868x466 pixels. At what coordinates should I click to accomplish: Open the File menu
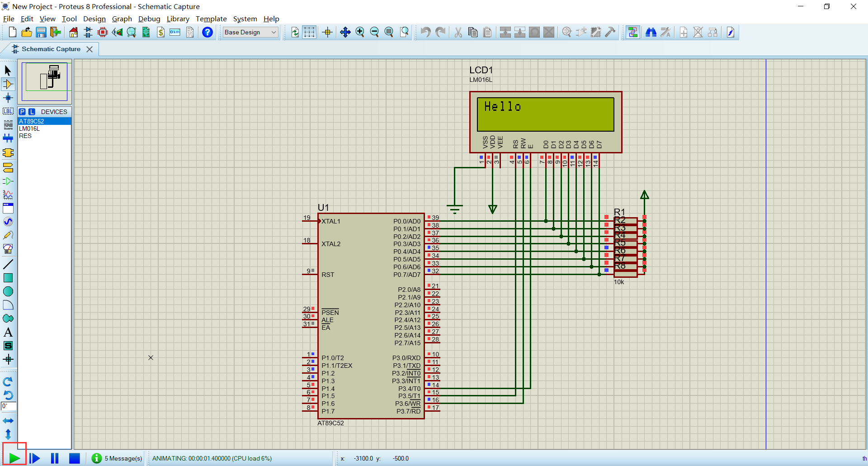coord(9,19)
